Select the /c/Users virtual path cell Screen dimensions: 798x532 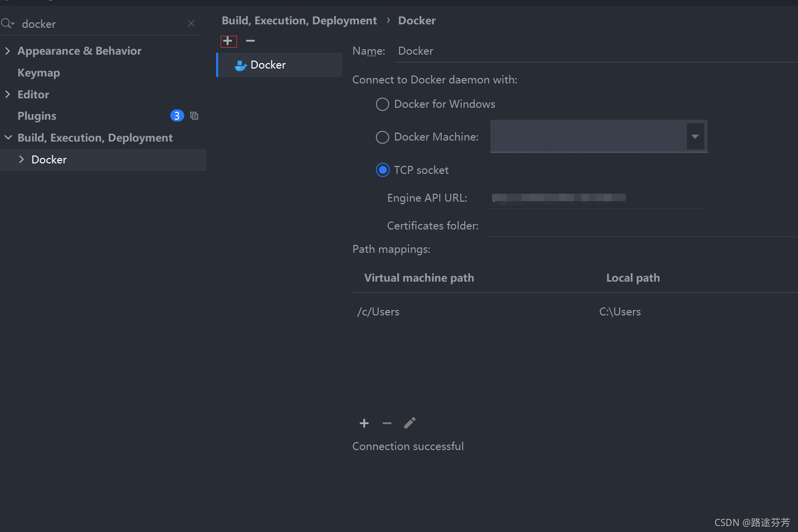[378, 311]
